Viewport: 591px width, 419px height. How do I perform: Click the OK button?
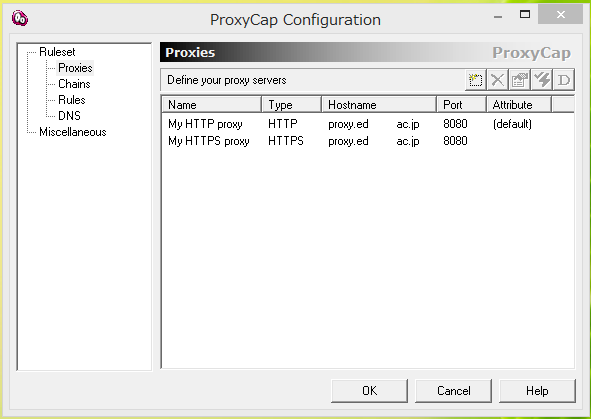(369, 391)
